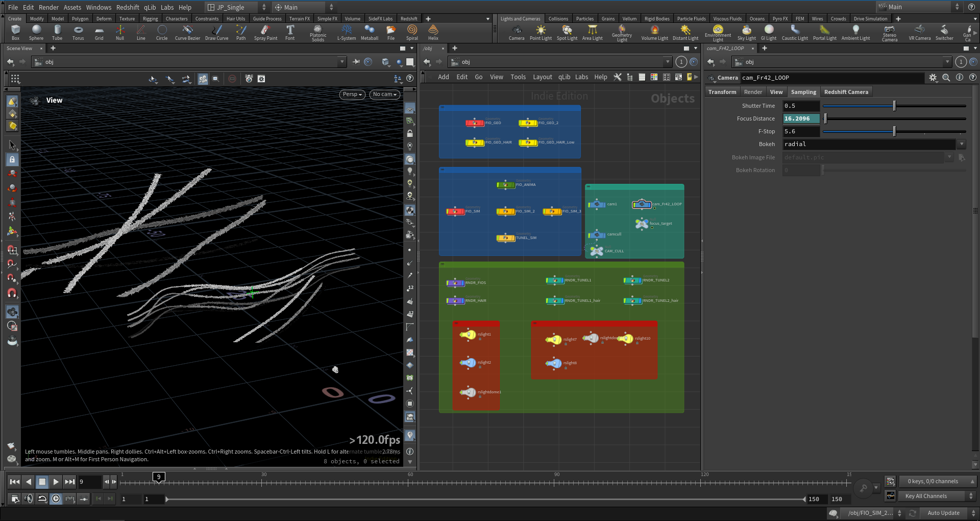The width and height of the screenshot is (980, 521).
Task: Add a Distant Light
Action: (685, 33)
